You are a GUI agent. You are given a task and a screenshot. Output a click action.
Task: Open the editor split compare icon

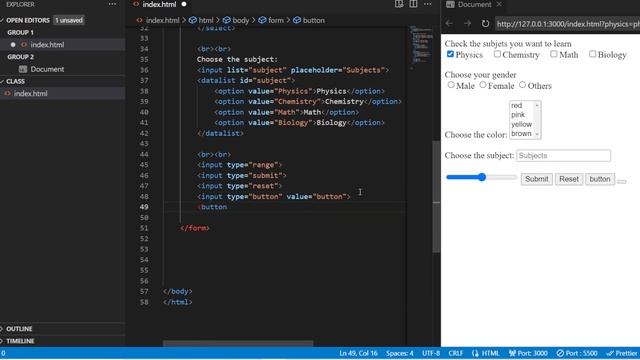pos(399,4)
